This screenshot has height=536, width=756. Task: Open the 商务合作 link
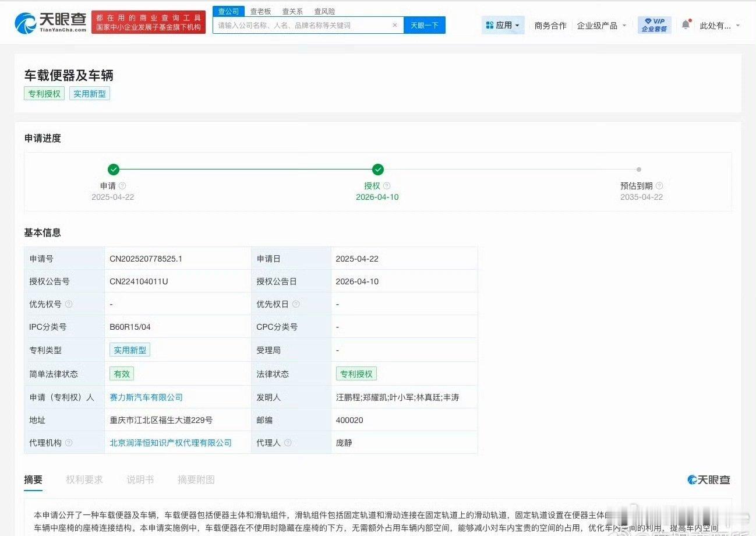tap(550, 26)
